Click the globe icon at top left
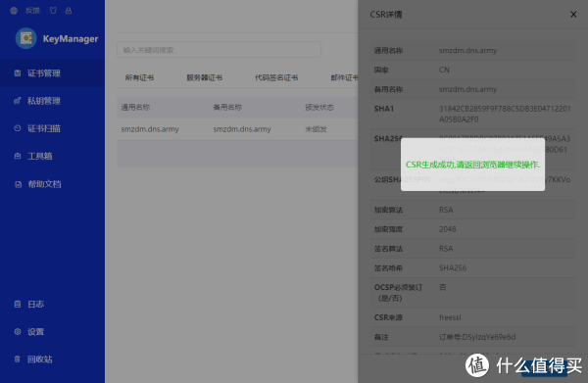The width and height of the screenshot is (588, 383). [x=14, y=11]
